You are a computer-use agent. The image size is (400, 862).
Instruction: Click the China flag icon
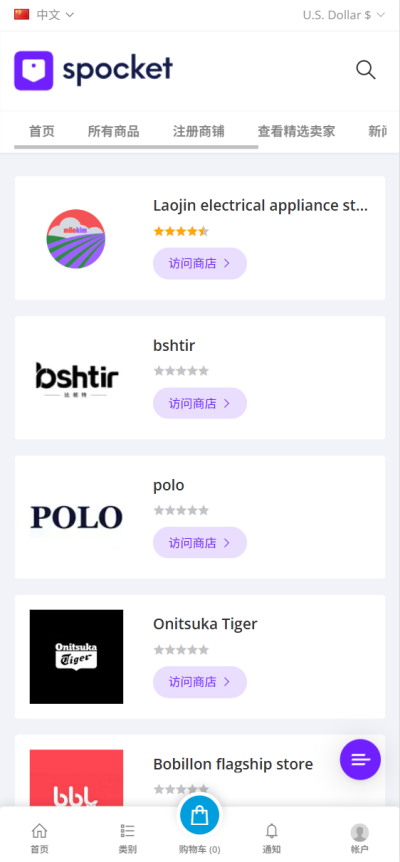point(22,14)
